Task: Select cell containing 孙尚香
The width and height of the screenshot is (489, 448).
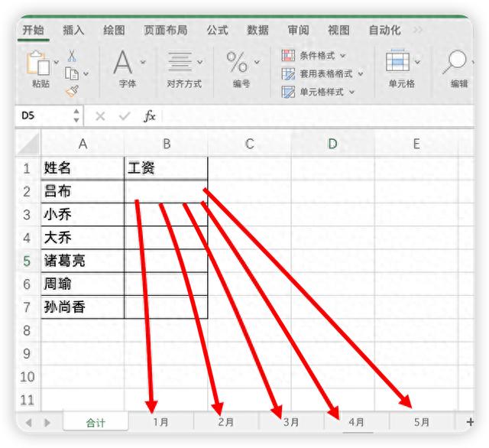Action: coord(83,307)
